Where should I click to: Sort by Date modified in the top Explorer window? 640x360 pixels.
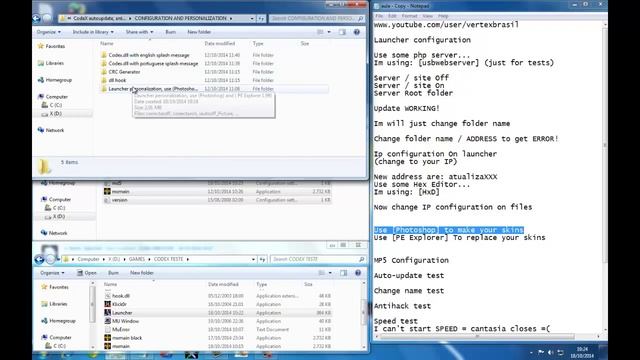tap(219, 43)
